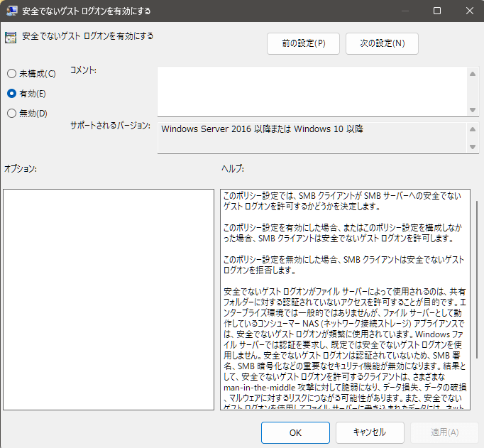The image size is (484, 448).
Task: Click the down arrow in コメント box scrollbar
Action: 473,110
